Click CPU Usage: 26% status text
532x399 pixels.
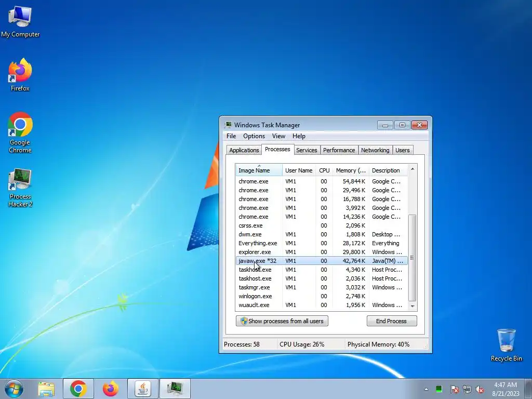tap(302, 344)
